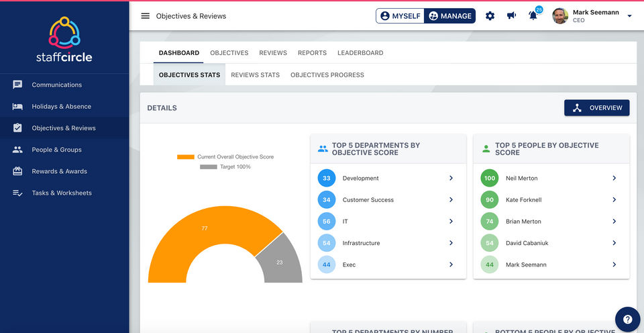Select the Reviews Stats sub-tab
Viewport: 644px width, 333px height.
coord(255,75)
